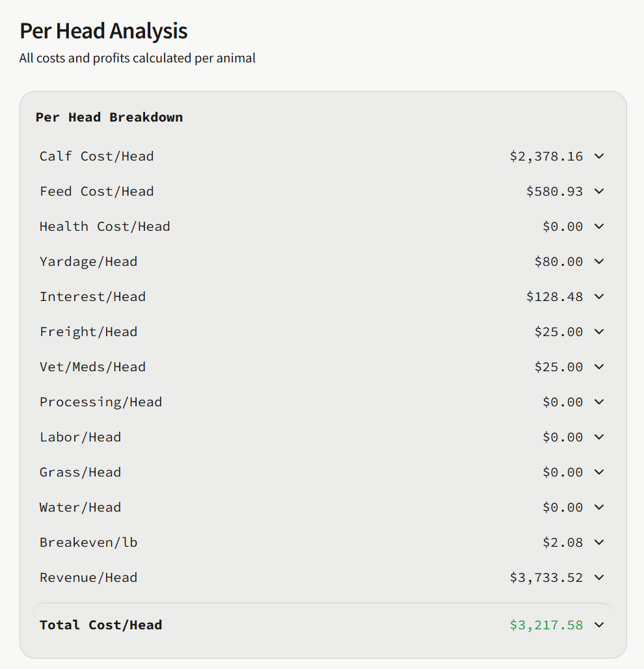Show Breakeven/lb calculation chevron
Image resolution: width=644 pixels, height=669 pixels.
tap(599, 542)
